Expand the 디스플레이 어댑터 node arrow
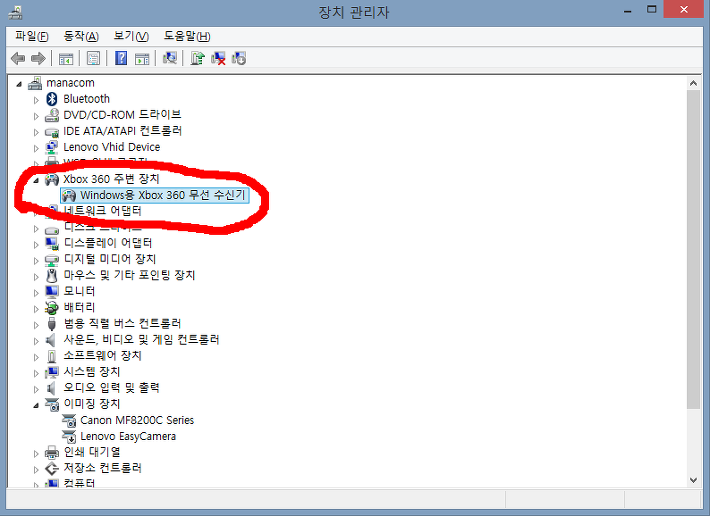 click(x=36, y=244)
